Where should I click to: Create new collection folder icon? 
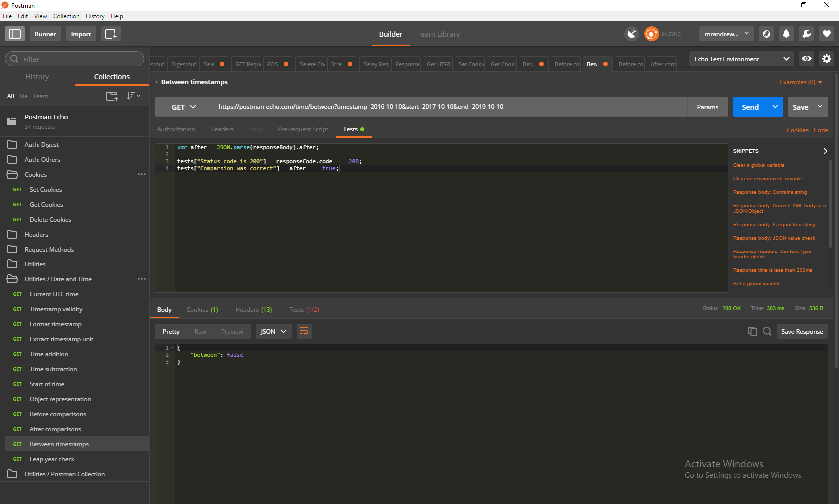112,96
